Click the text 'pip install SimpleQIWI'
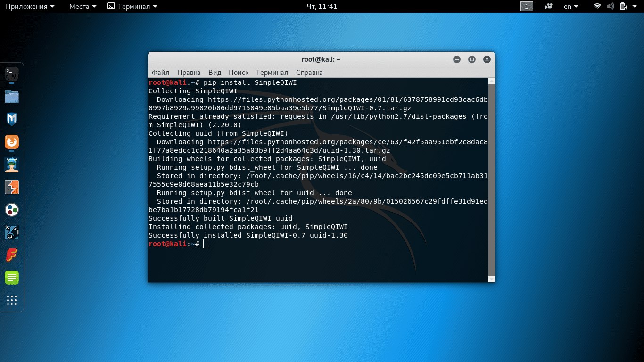 click(250, 82)
